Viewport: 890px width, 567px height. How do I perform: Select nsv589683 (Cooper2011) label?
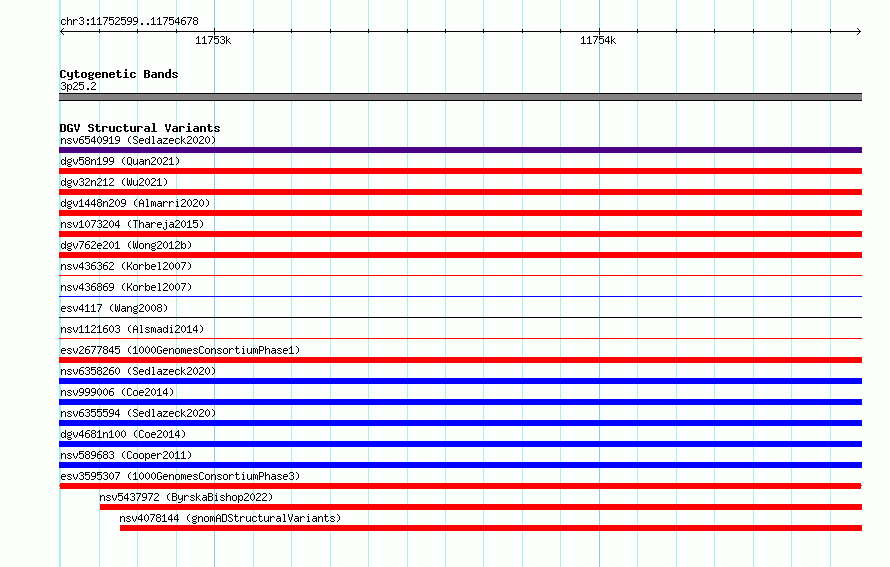pyautogui.click(x=126, y=455)
